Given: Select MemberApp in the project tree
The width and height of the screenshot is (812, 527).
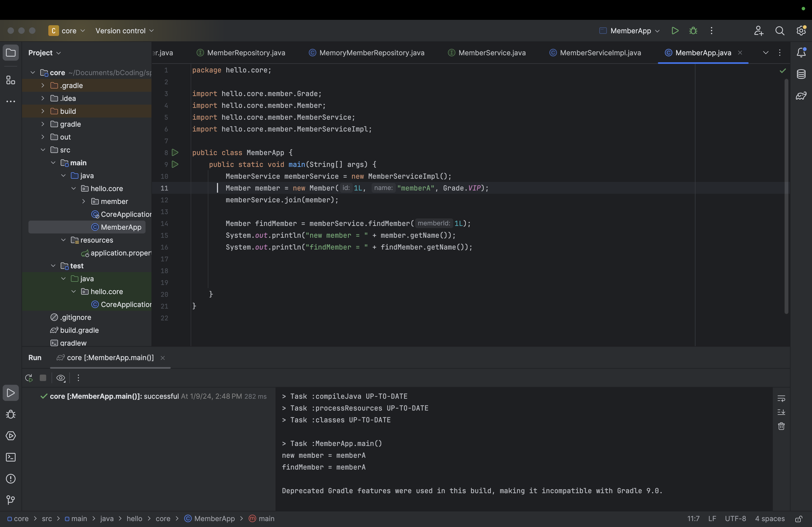Looking at the screenshot, I should (87, 227).
